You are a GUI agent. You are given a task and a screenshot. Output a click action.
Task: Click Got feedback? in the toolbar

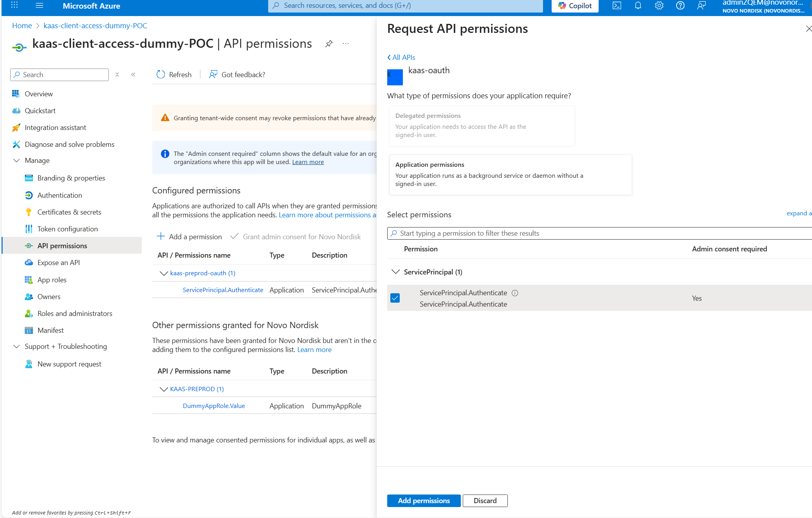pyautogui.click(x=237, y=74)
